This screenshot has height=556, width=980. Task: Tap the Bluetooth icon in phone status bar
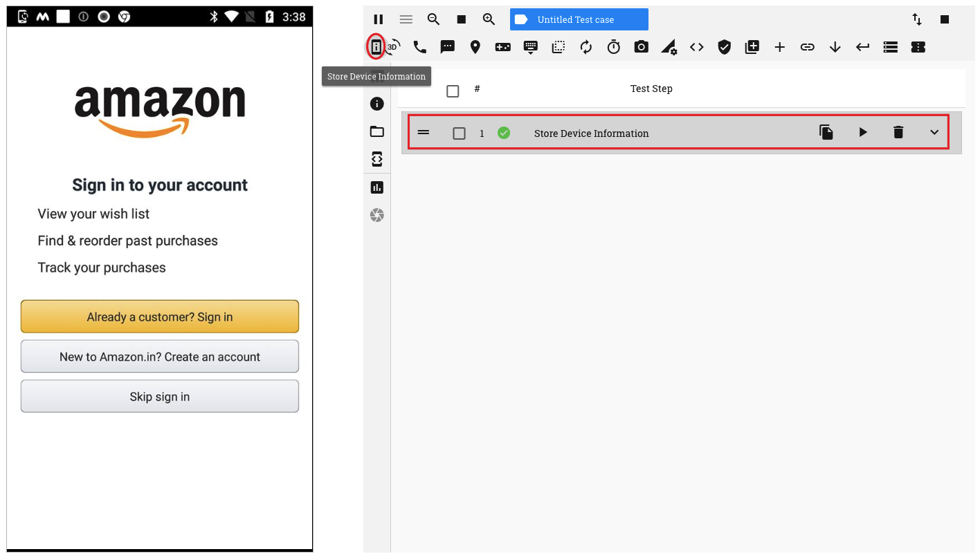point(214,17)
